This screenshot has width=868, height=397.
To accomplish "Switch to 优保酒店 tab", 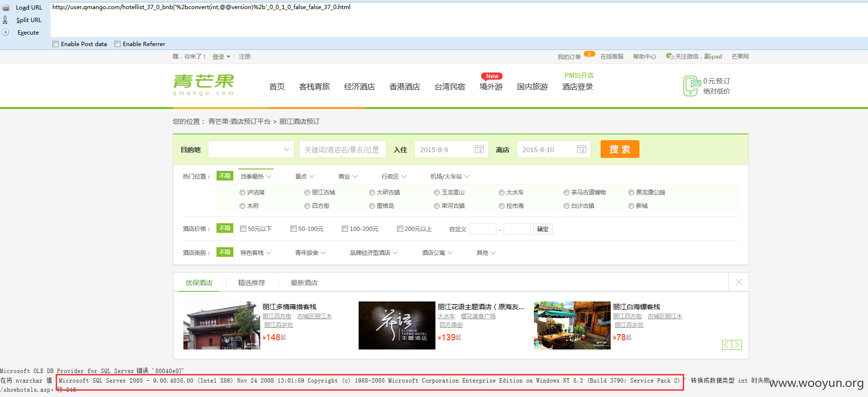I will [x=199, y=283].
